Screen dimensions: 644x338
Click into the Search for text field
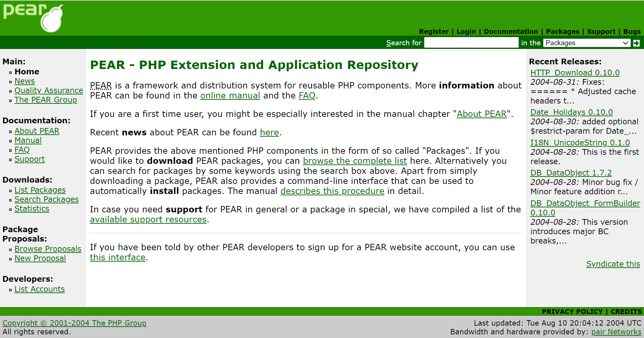[x=471, y=43]
